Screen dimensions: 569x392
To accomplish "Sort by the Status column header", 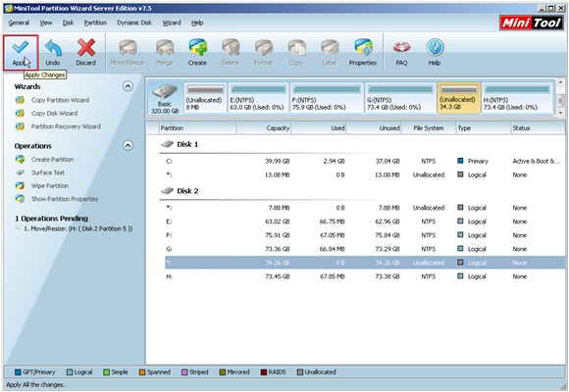I will point(538,128).
